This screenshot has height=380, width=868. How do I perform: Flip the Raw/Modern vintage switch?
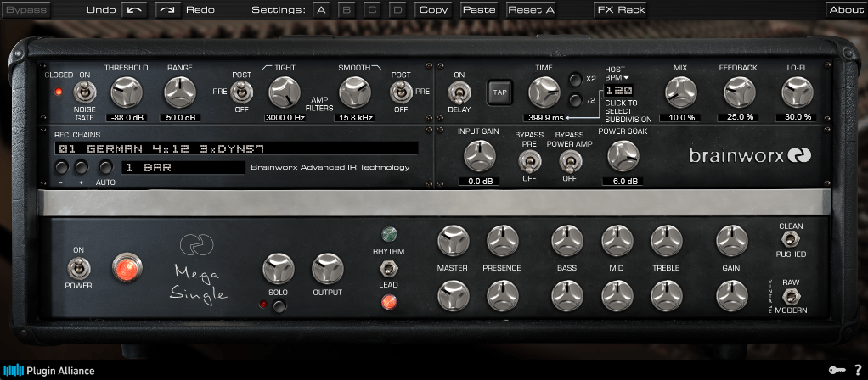click(791, 297)
